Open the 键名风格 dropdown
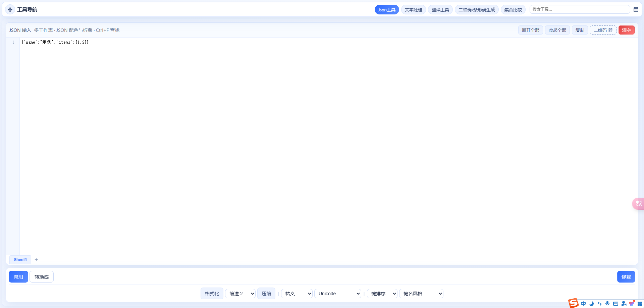This screenshot has height=308, width=644. 421,294
